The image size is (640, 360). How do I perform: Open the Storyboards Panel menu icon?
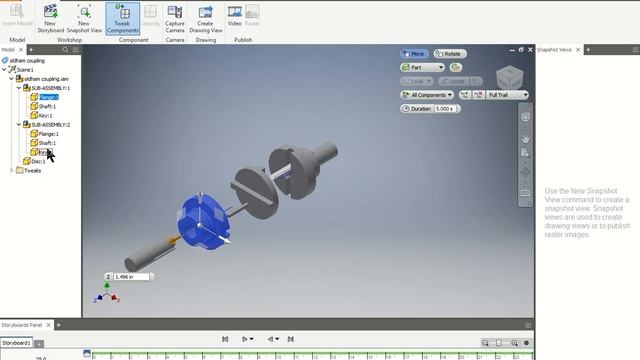click(528, 325)
